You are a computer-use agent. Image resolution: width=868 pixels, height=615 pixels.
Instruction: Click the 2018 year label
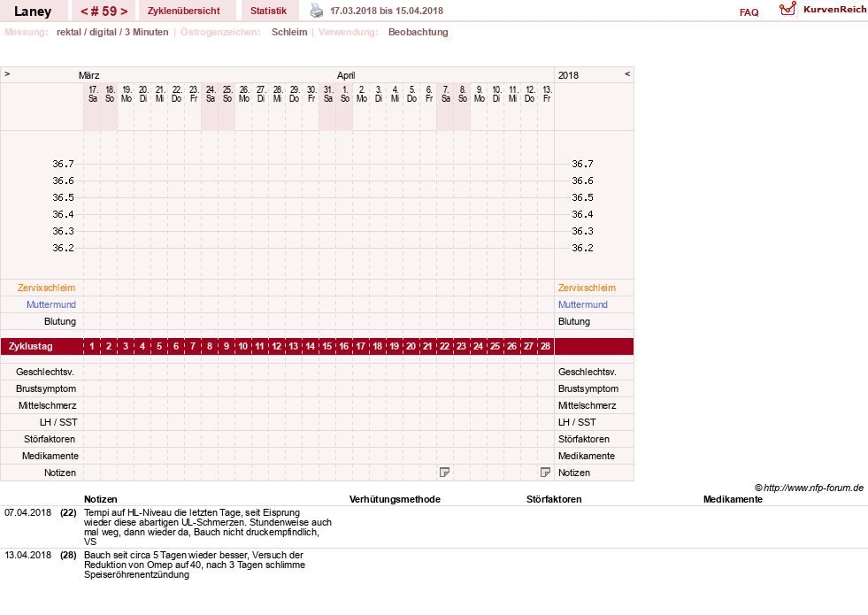[569, 75]
